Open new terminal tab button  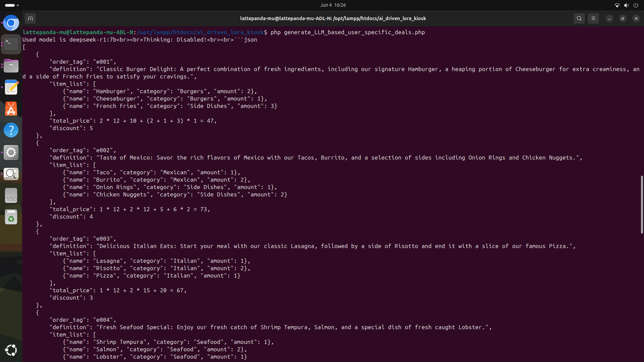[30, 18]
